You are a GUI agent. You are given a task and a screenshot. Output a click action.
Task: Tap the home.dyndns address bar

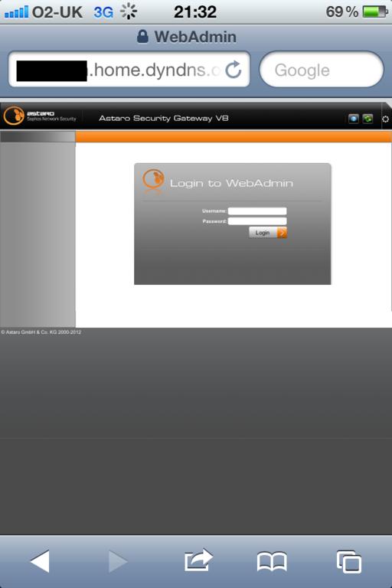pos(129,70)
